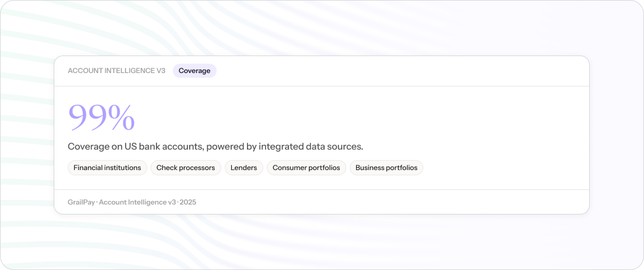Select the Check processors chip
Image resolution: width=644 pixels, height=270 pixels.
pos(186,168)
